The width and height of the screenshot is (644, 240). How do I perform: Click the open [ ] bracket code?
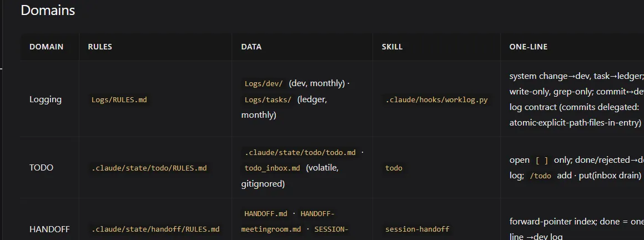(x=542, y=160)
